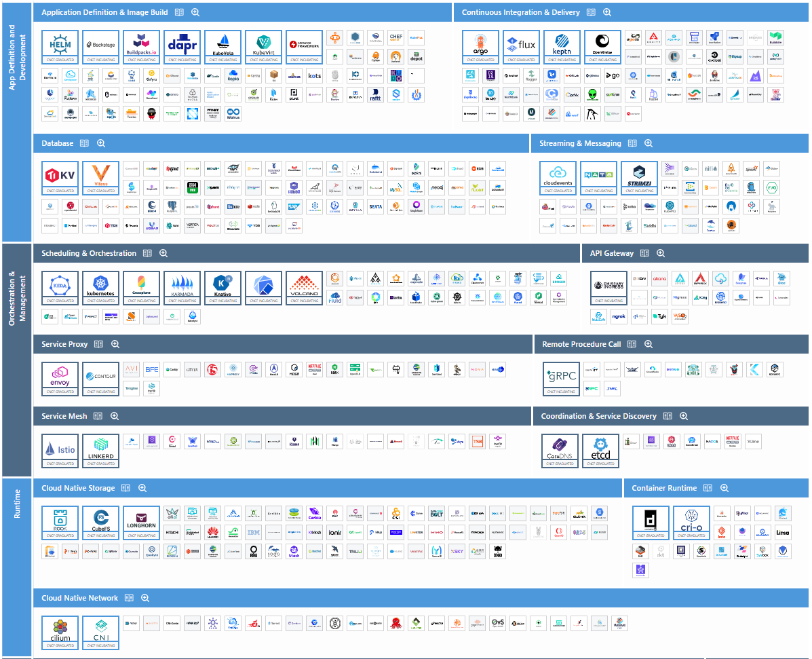Viewport: 812px width, 659px height.
Task: Open card view for the Service Mesh section
Action: (x=98, y=416)
